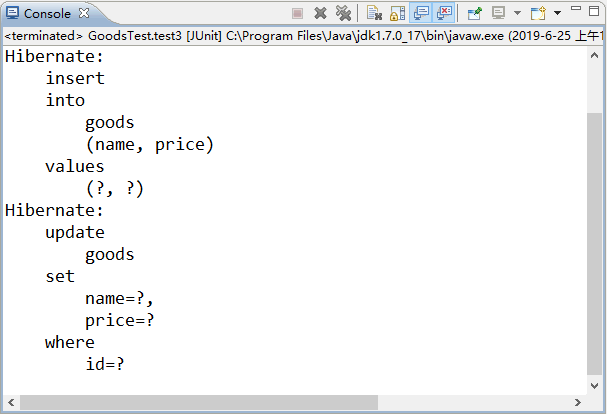Viewport: 607px width, 414px height.
Task: Toggle show console when standard out changes
Action: coord(421,13)
